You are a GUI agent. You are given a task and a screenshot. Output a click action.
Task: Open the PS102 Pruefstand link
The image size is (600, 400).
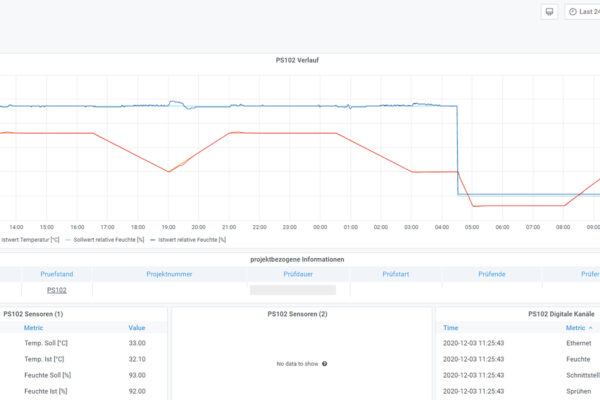(x=57, y=290)
